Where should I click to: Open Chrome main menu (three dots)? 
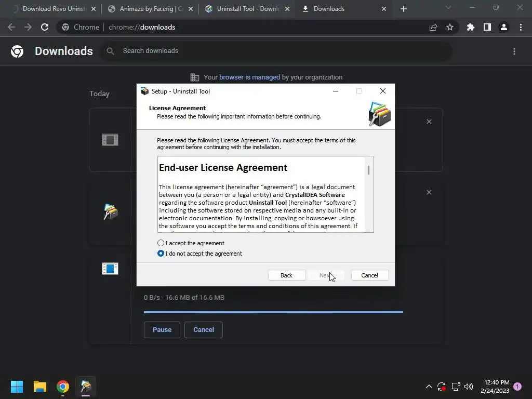tap(521, 27)
